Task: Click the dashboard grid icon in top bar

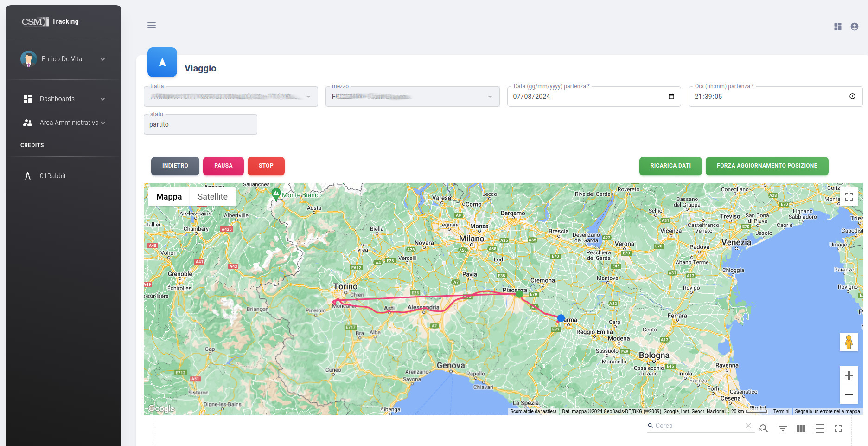Action: 837,26
